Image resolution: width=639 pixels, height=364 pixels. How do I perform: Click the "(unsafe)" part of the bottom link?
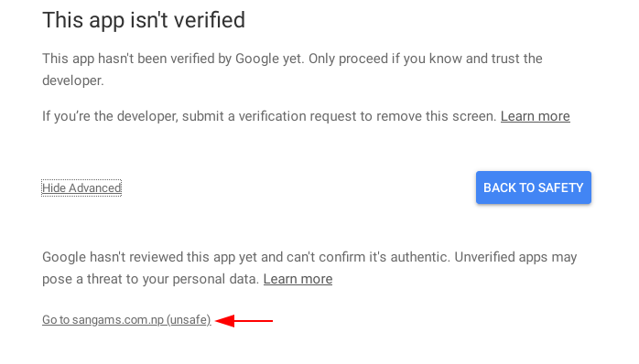pos(189,319)
